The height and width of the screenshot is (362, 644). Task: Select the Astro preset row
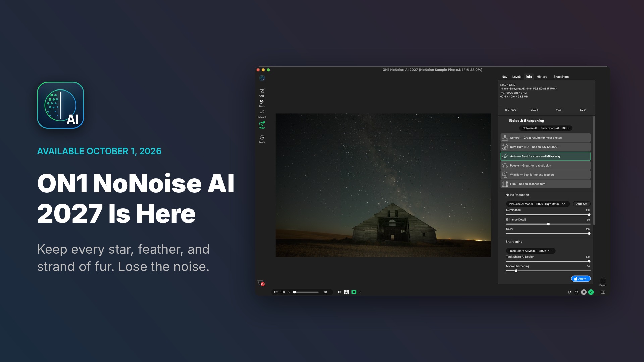click(x=545, y=156)
